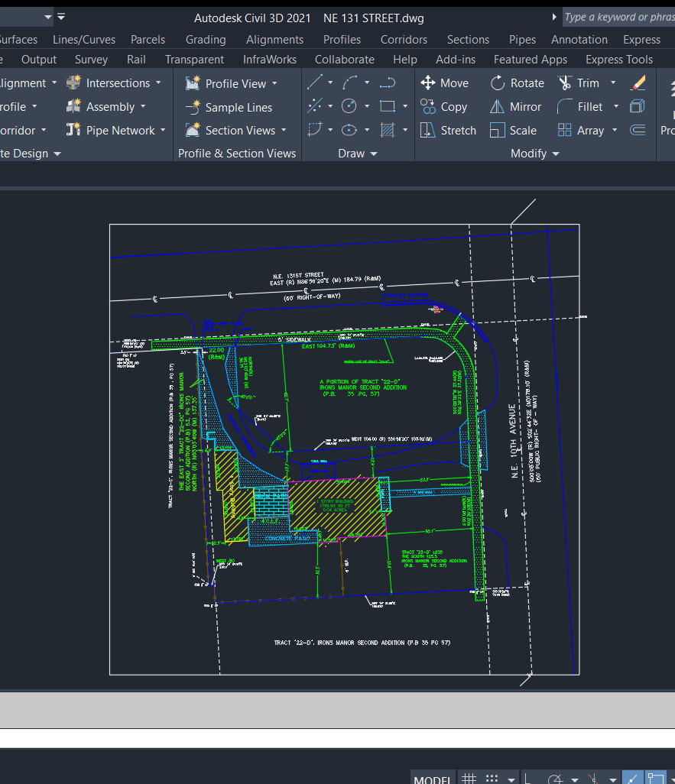Viewport: 675px width, 784px height.
Task: Open the Alignments menu
Action: pyautogui.click(x=274, y=39)
